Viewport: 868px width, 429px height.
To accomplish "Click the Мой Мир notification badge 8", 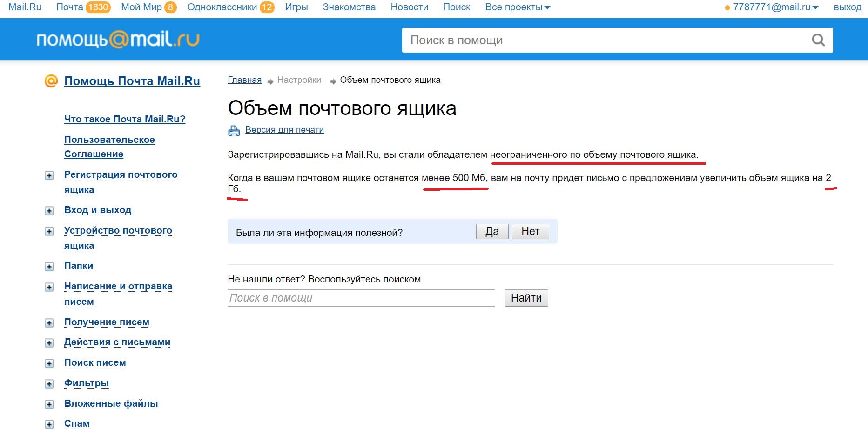I will point(170,7).
